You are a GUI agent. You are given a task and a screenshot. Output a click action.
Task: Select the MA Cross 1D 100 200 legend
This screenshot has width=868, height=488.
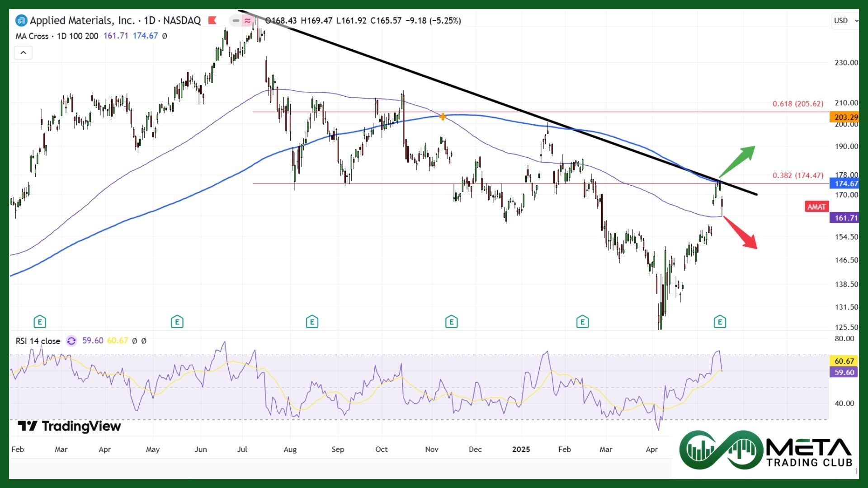(x=57, y=36)
